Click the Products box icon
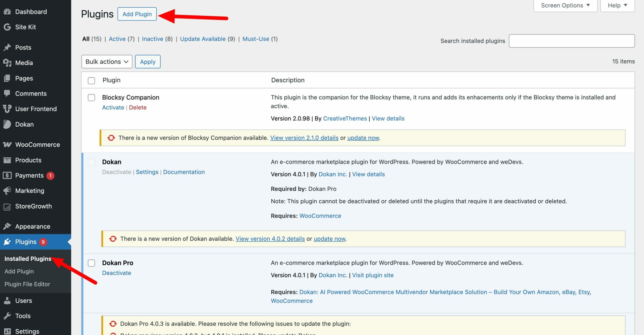 coord(7,160)
